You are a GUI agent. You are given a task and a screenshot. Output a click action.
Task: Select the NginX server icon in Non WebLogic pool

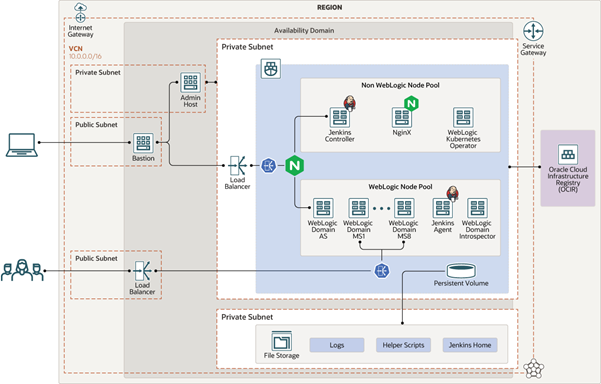tap(401, 117)
